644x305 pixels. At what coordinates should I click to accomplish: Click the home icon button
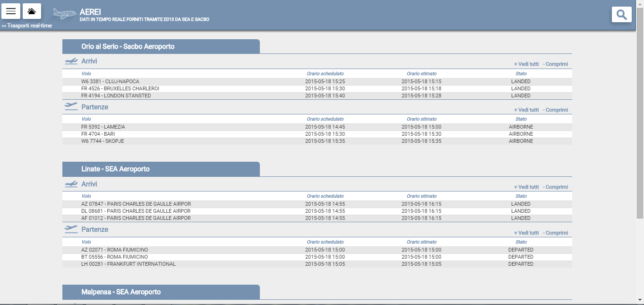point(32,11)
